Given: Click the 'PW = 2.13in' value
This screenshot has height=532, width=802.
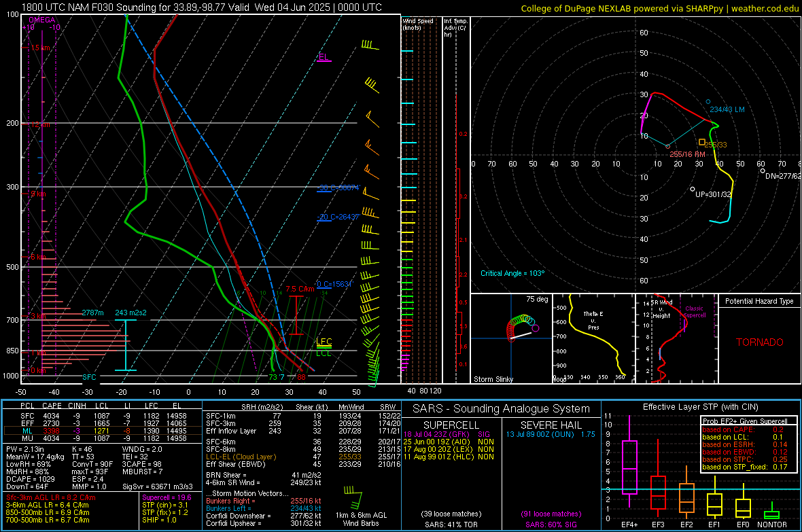Looking at the screenshot, I should [x=25, y=449].
